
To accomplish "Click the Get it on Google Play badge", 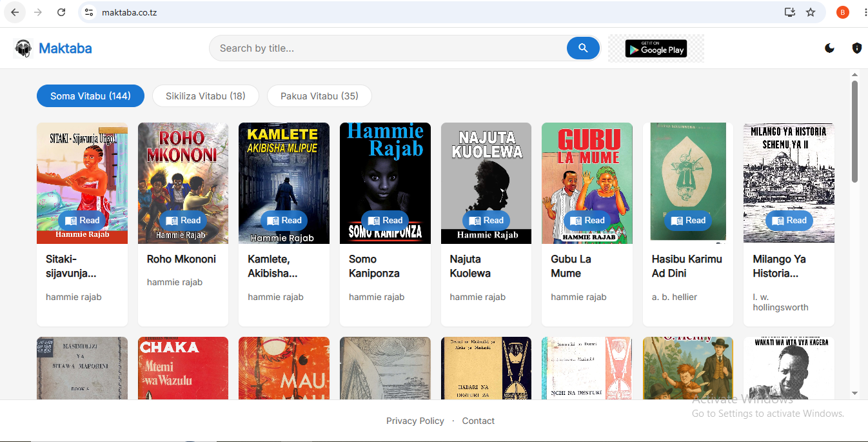I will [656, 48].
